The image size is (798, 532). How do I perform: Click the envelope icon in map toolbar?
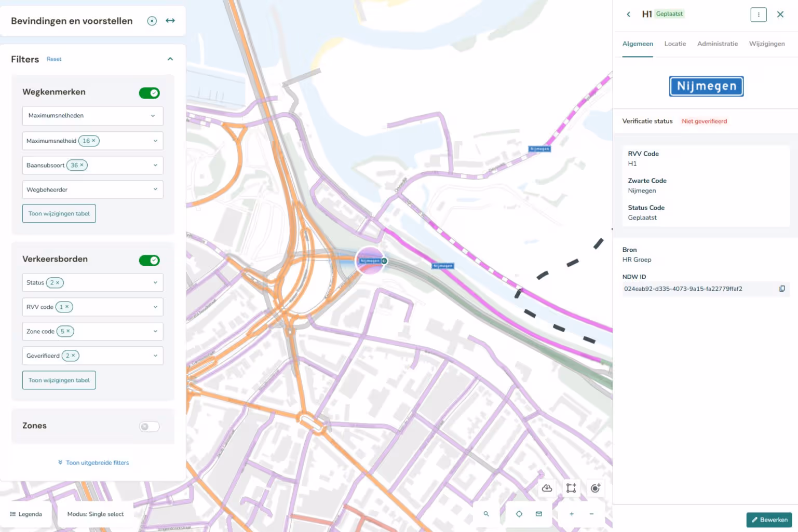539,514
